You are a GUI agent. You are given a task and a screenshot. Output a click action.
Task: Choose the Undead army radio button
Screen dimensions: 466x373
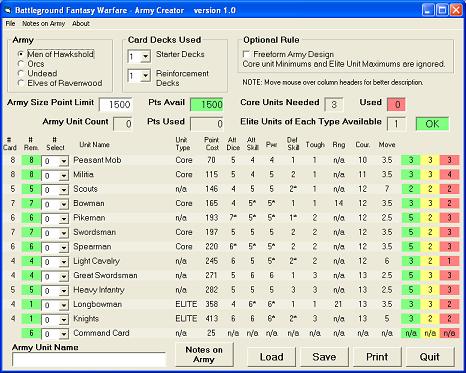[37, 73]
